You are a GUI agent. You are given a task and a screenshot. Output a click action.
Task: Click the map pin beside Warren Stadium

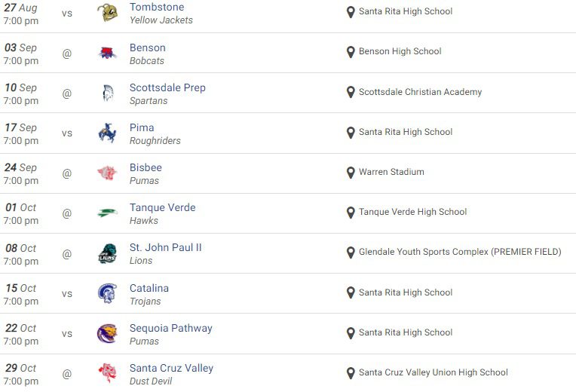pyautogui.click(x=351, y=173)
